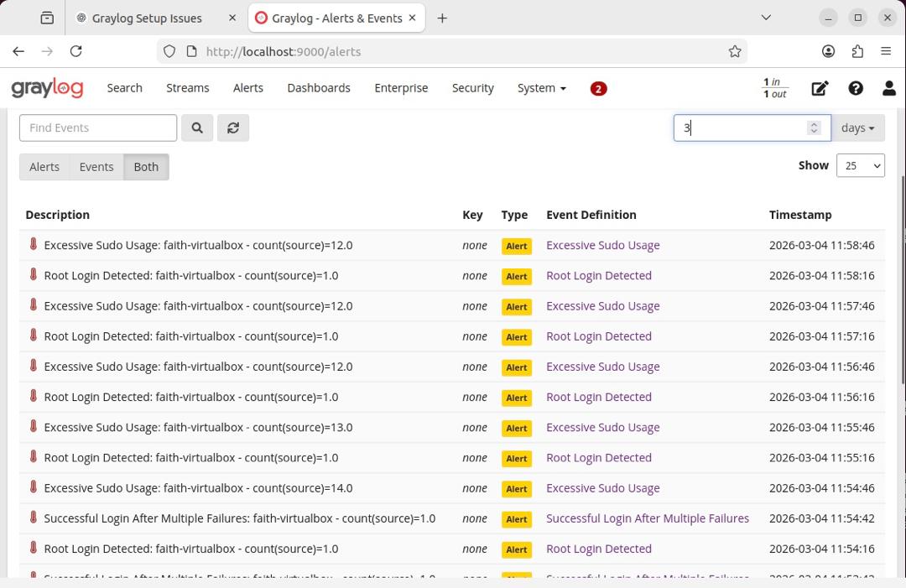Click Root Login Detected description at 11:56:16

point(191,398)
